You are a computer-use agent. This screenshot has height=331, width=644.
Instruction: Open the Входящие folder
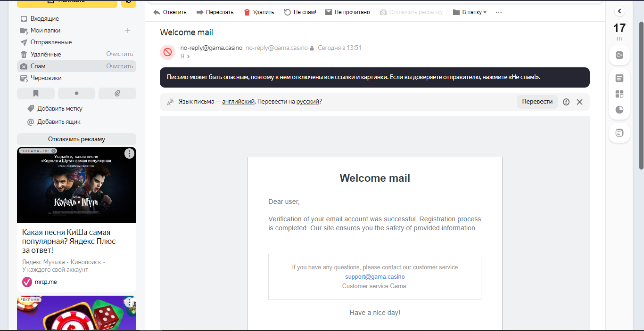44,19
